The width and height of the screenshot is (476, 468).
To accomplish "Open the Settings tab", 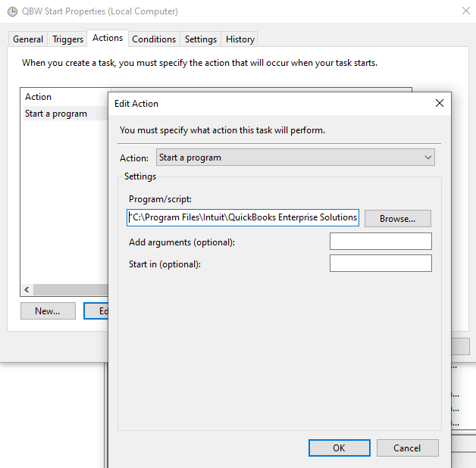I will (201, 39).
